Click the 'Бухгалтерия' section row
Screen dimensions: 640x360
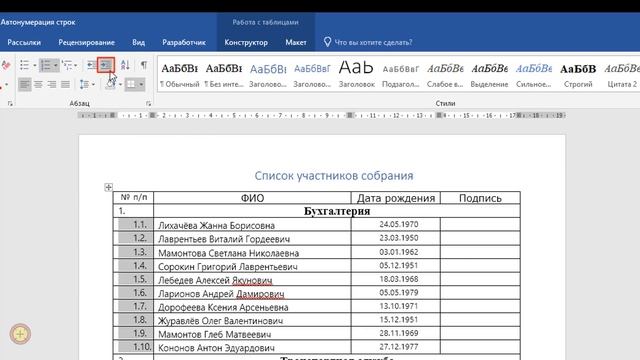point(337,211)
